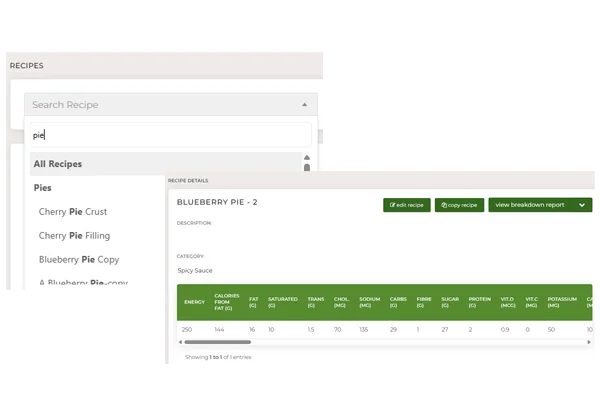The width and height of the screenshot is (600, 400).
Task: Click the table scroll-left arrow
Action: pos(181,342)
